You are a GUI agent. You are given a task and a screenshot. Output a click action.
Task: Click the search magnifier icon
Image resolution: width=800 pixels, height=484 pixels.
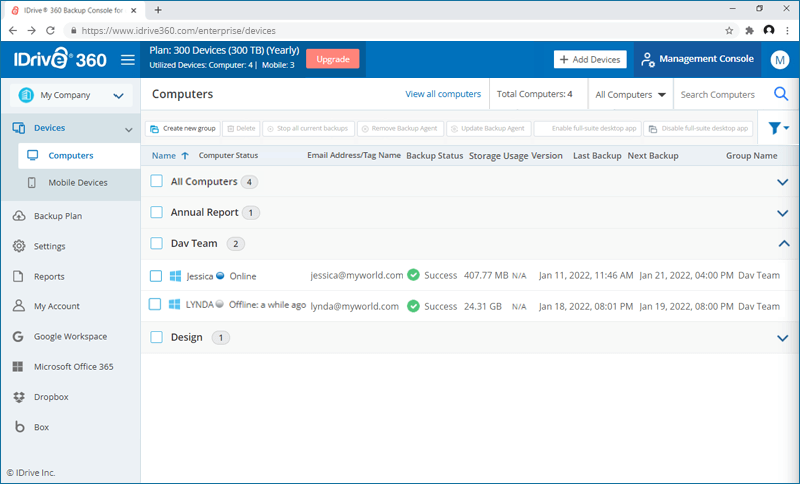coord(781,95)
